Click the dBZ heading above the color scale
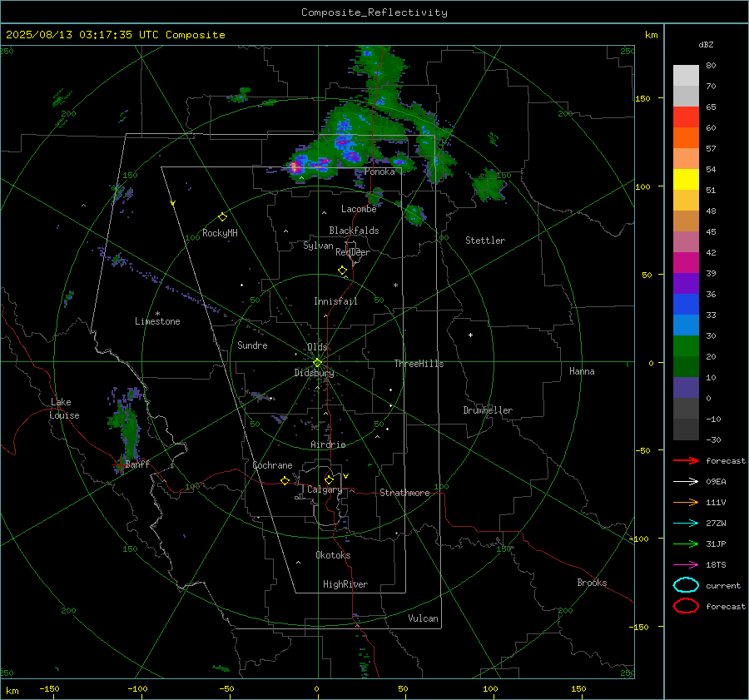749x700 pixels. [706, 45]
